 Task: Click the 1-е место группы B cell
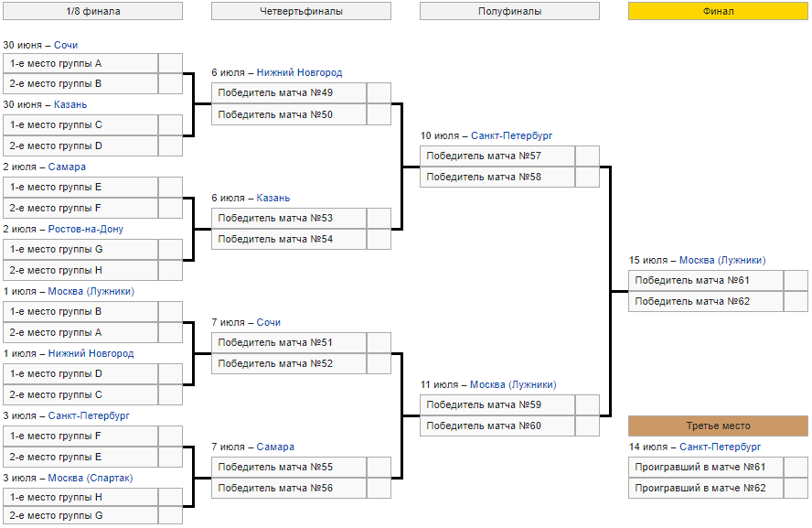coord(80,311)
